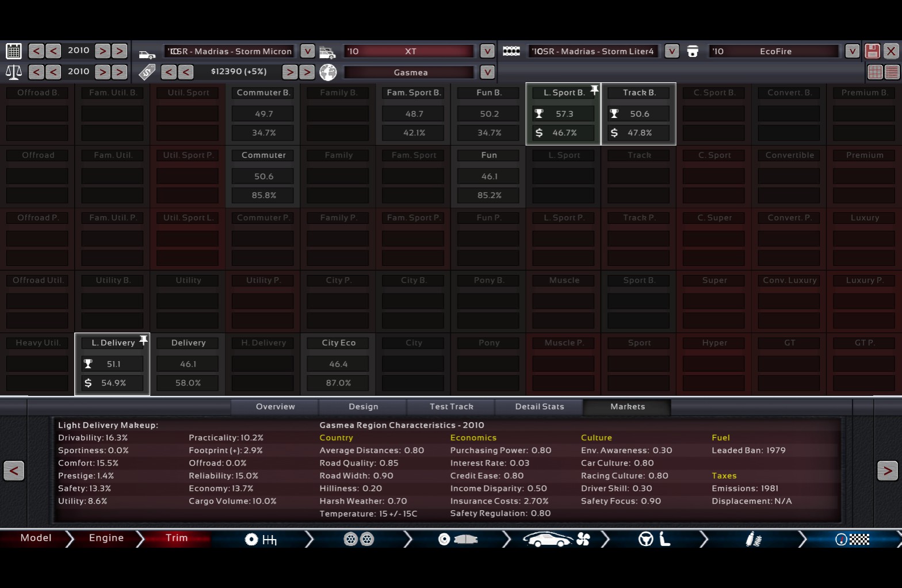Click the Track B. market cell

(639, 114)
